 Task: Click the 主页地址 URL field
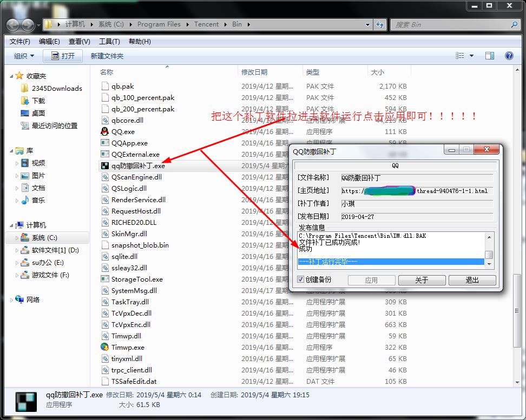417,191
